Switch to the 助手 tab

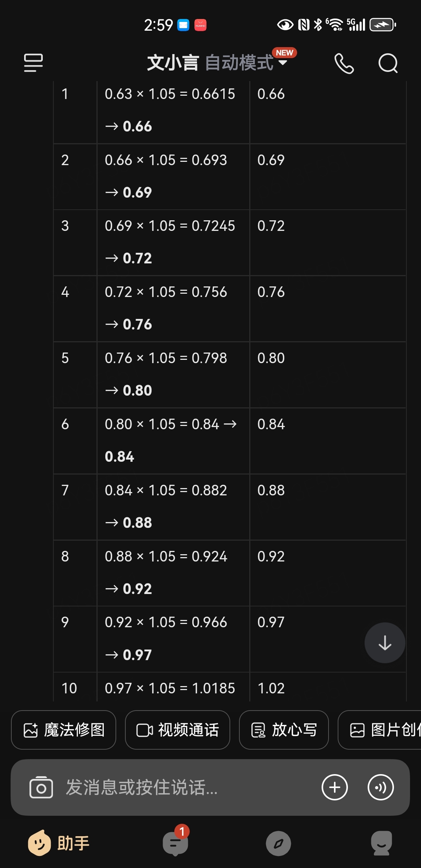click(x=59, y=843)
